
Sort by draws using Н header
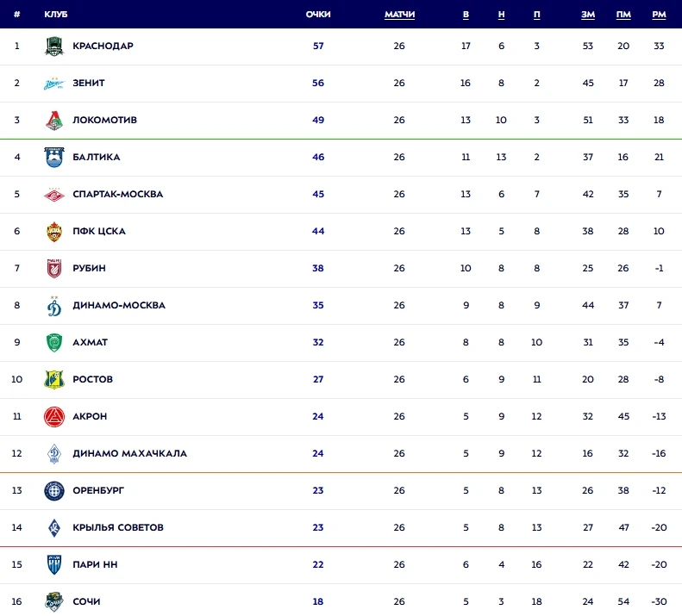coord(501,15)
